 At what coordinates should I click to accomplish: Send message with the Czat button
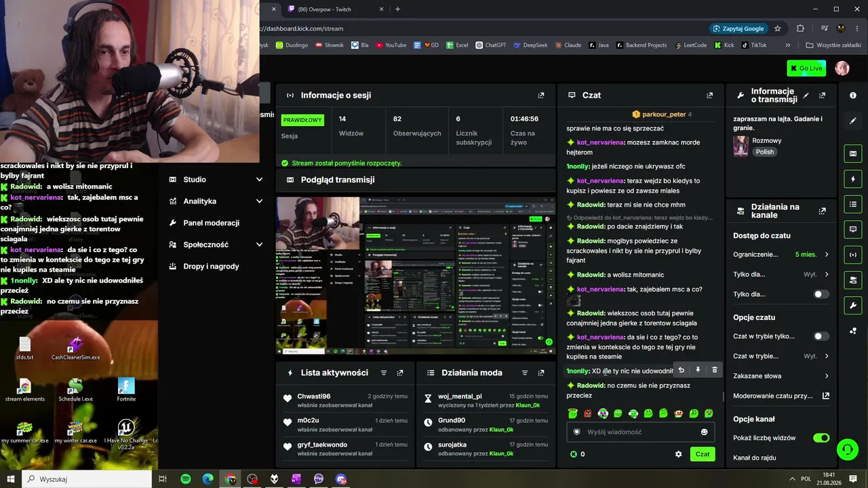[703, 454]
